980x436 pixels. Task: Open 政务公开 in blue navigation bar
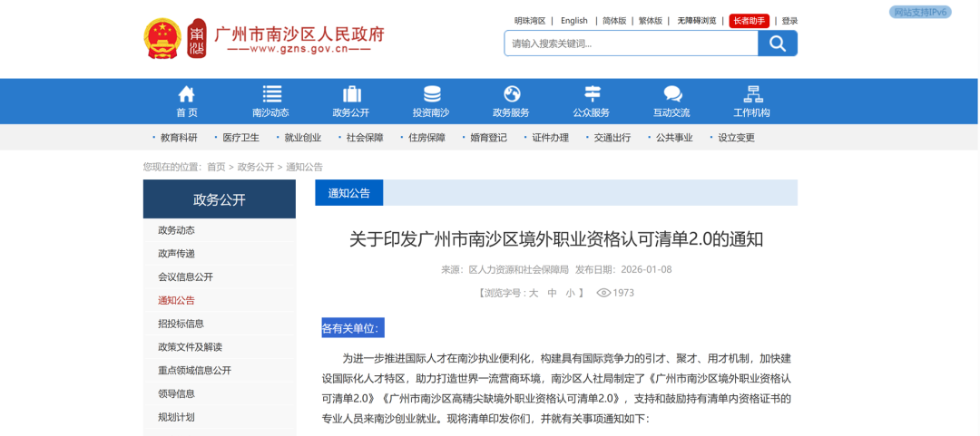(x=350, y=113)
